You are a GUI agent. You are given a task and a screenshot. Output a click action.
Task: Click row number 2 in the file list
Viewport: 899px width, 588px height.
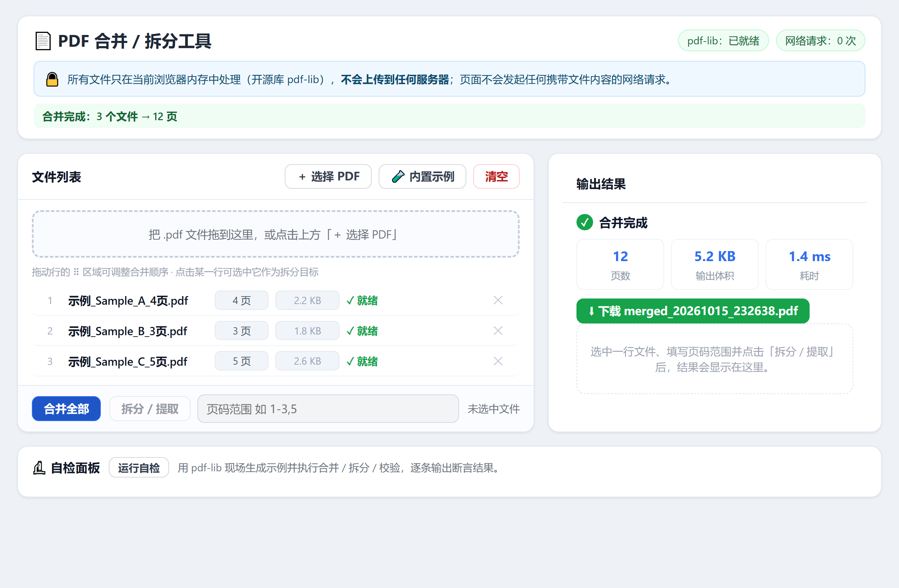50,331
